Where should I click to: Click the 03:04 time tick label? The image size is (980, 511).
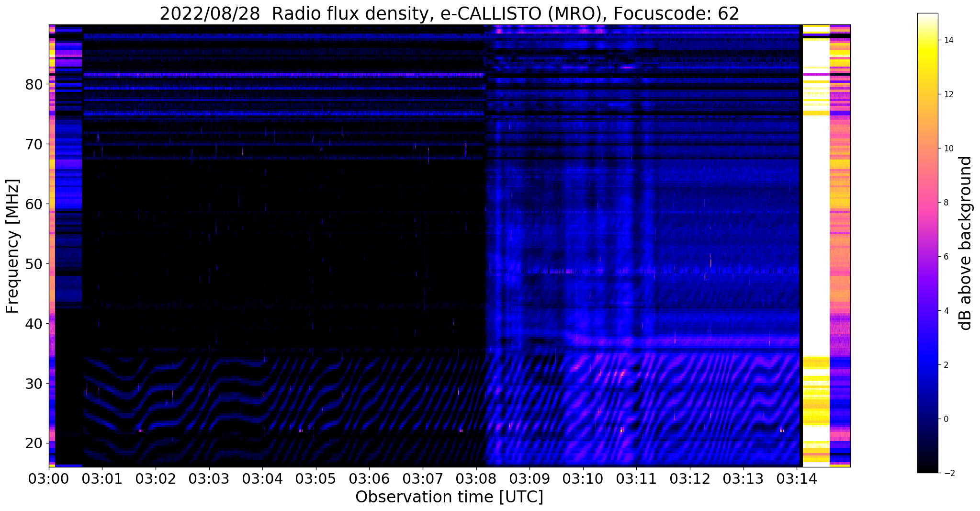(262, 478)
